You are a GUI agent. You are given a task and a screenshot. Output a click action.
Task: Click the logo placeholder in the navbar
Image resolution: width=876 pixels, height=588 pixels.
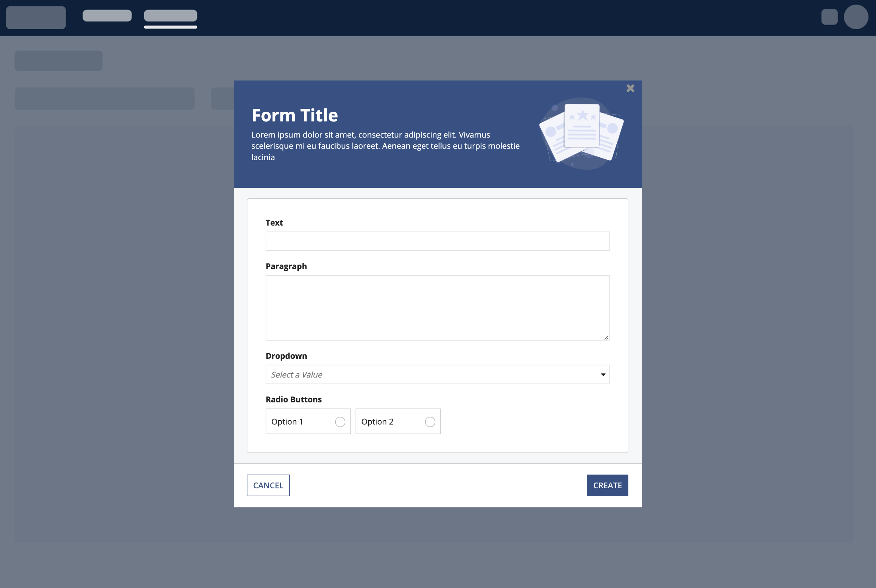point(36,17)
